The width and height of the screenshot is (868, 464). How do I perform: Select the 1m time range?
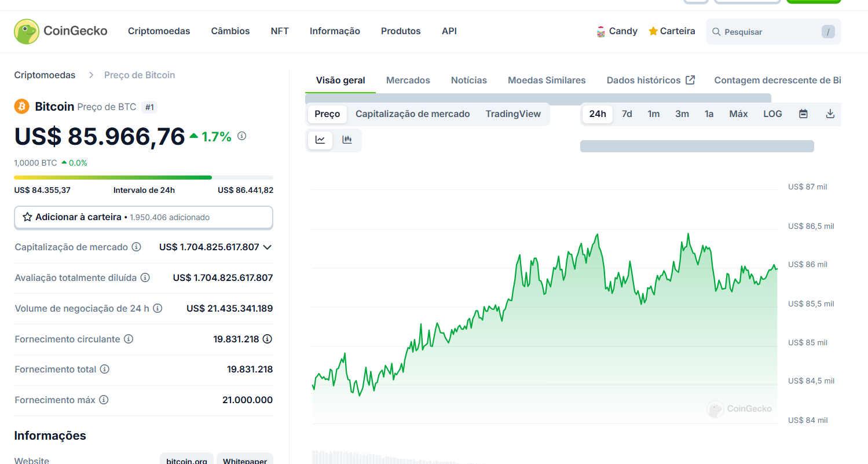[x=654, y=114]
